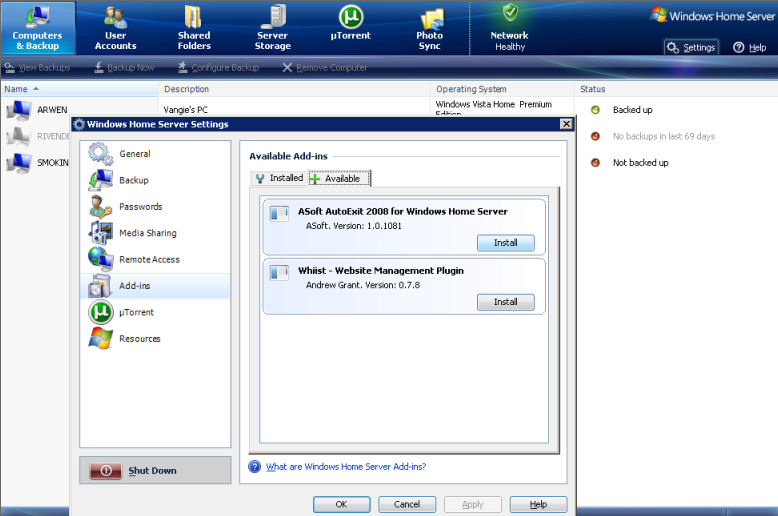
Task: Open the User Accounts tab
Action: (x=115, y=28)
